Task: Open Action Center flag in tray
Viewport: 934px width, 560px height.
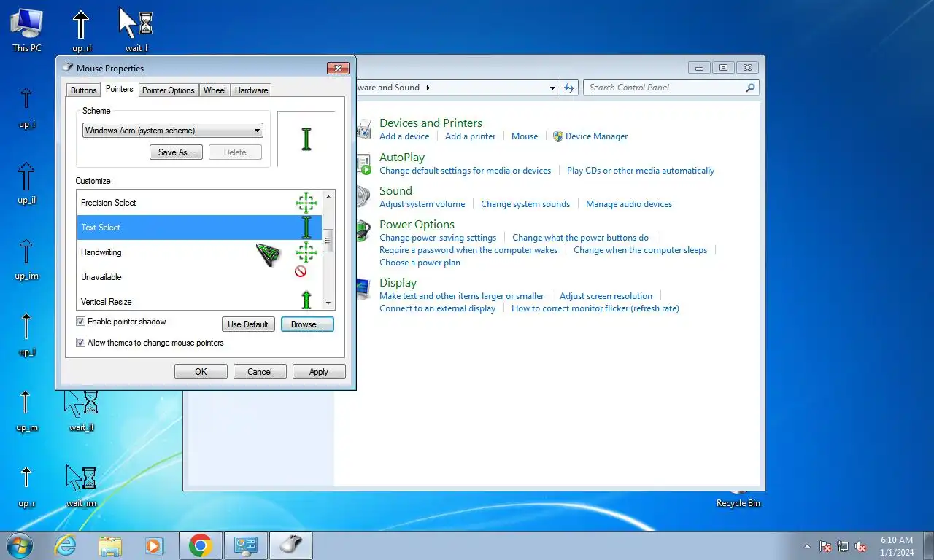Action: (x=825, y=546)
